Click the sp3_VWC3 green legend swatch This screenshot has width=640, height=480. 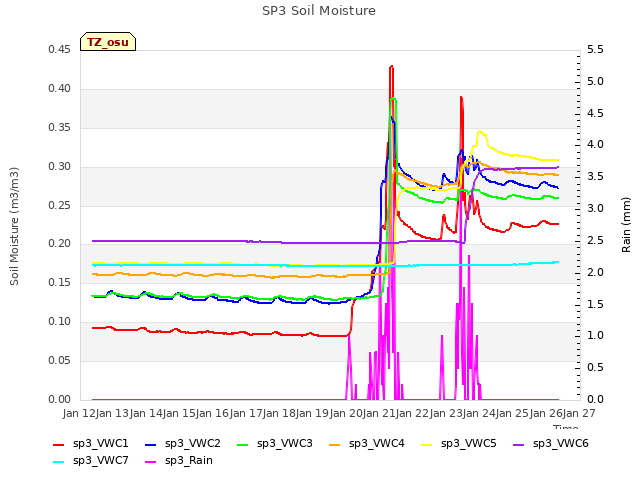pyautogui.click(x=243, y=444)
